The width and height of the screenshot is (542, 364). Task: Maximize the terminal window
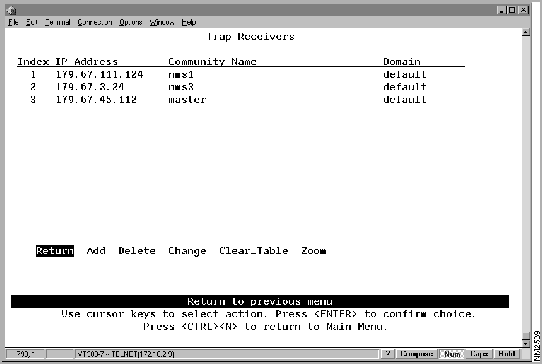[x=512, y=10]
